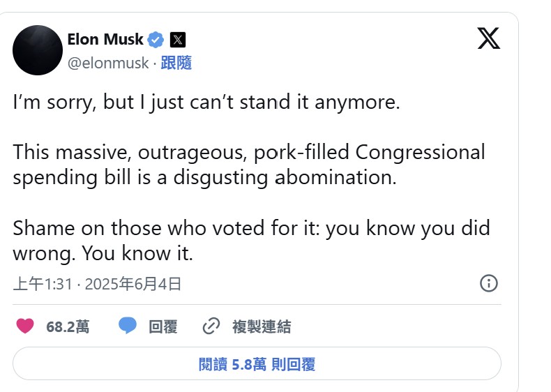This screenshot has height=392, width=551.
Task: Open the 上午1:31 post time
Action: point(43,284)
